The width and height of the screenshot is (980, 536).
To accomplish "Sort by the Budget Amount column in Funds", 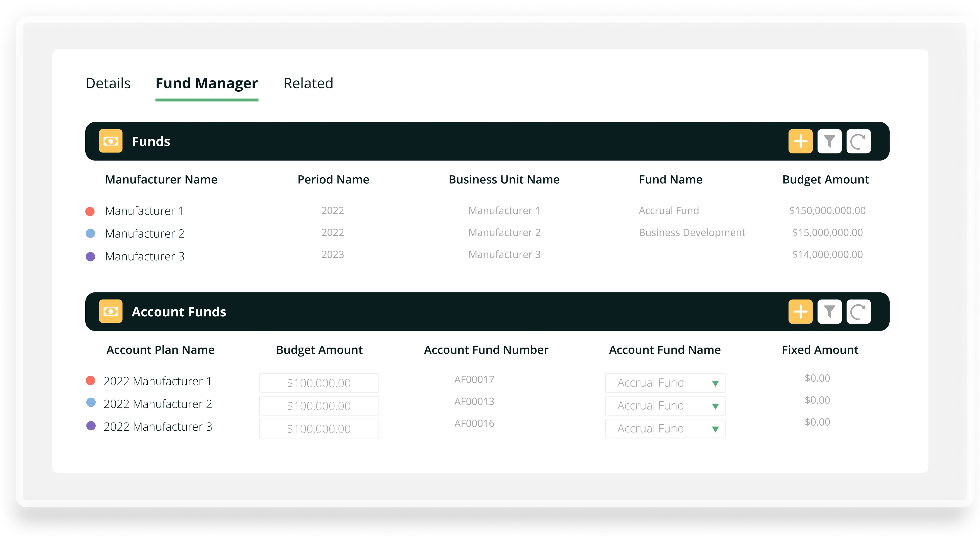I will pos(825,179).
